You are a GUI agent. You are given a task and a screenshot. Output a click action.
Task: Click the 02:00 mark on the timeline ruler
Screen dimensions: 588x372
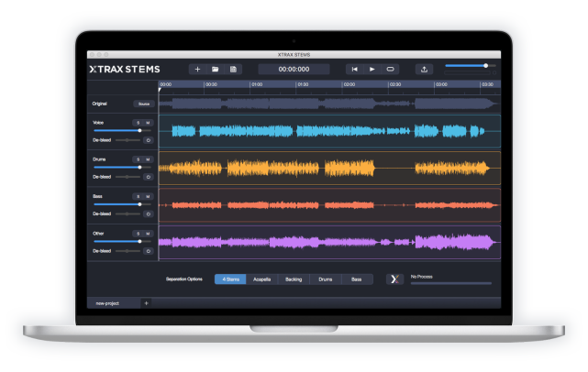(x=349, y=84)
